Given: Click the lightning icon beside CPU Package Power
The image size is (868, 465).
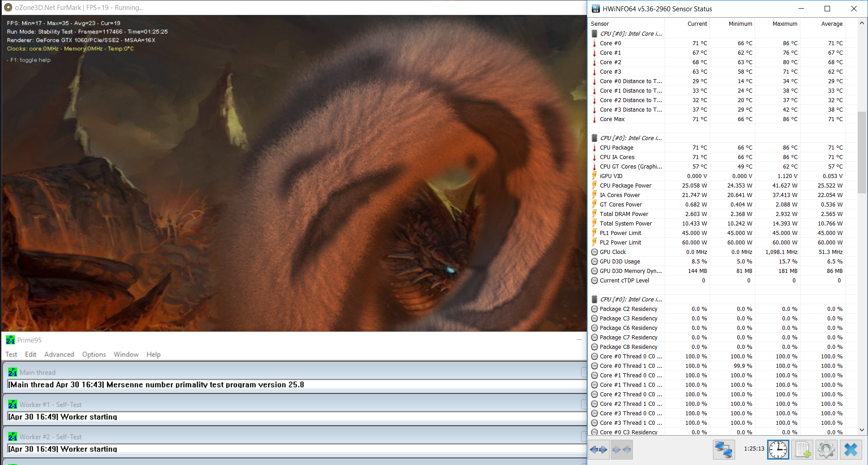Looking at the screenshot, I should pyautogui.click(x=594, y=185).
